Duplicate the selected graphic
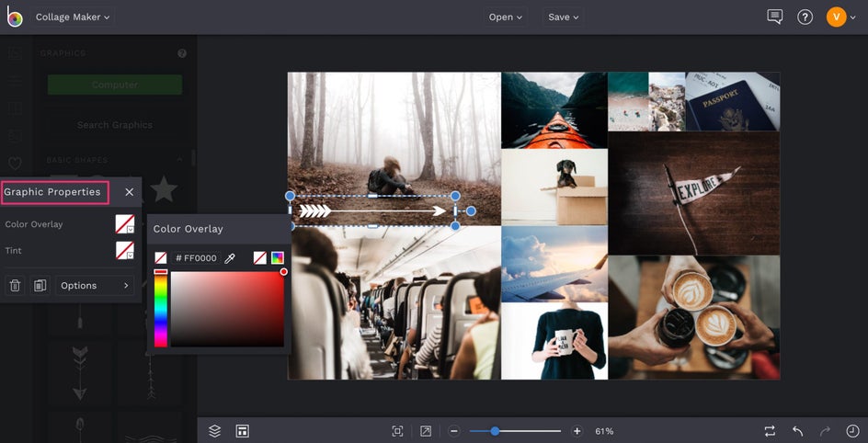868x443 pixels. 40,286
